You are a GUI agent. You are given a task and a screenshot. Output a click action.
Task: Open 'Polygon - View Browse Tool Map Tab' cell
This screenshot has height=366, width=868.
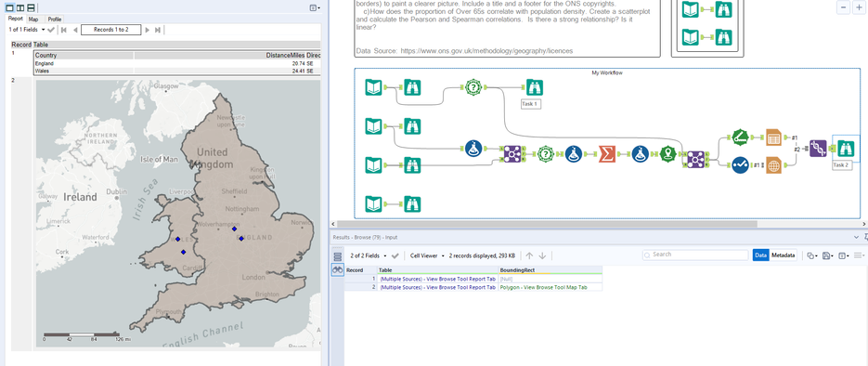[x=550, y=287]
